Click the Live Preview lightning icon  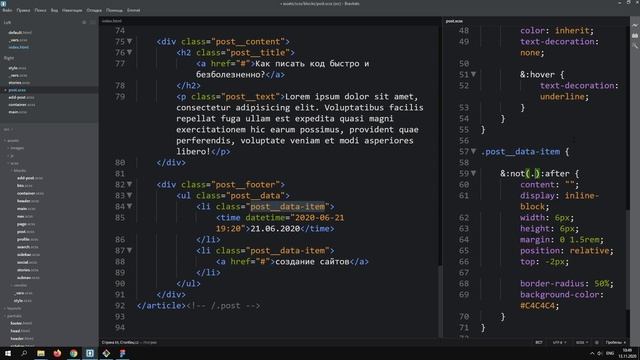pos(635,25)
